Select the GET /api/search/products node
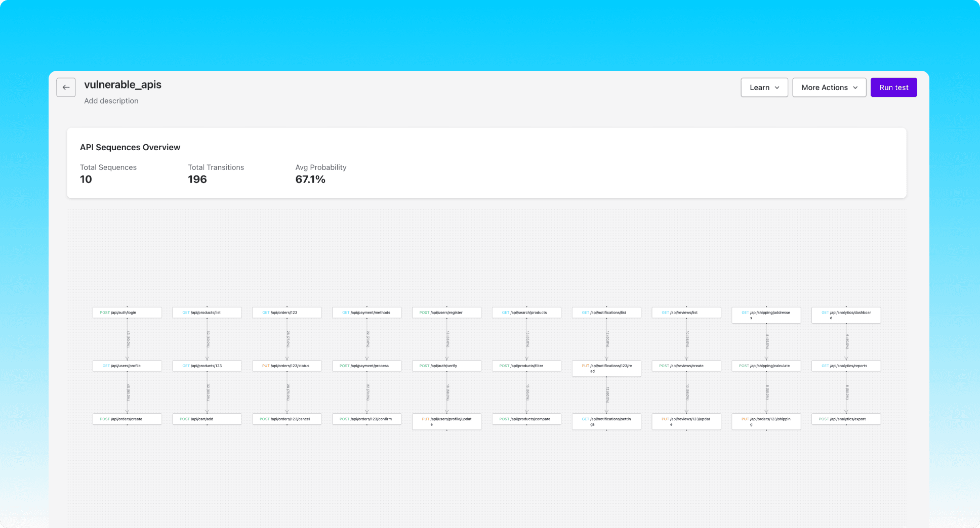The height and width of the screenshot is (528, 980). tap(526, 313)
